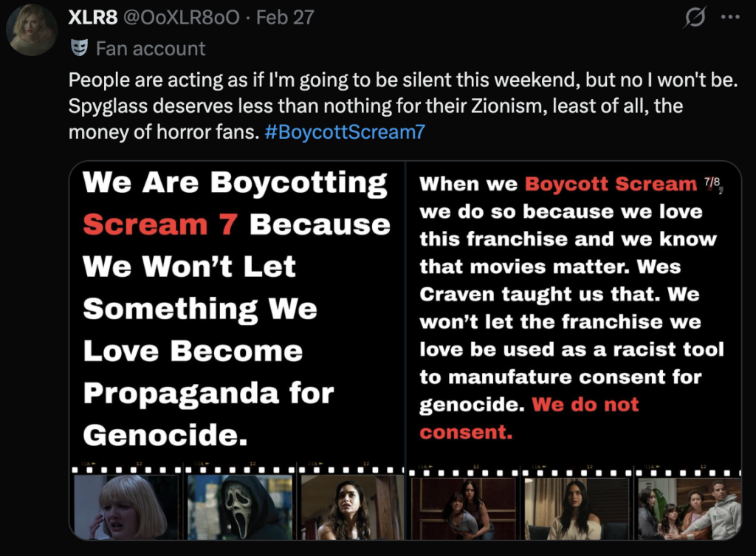Open the three-dot more options menu
Screen dimensions: 756x556
coord(730,18)
